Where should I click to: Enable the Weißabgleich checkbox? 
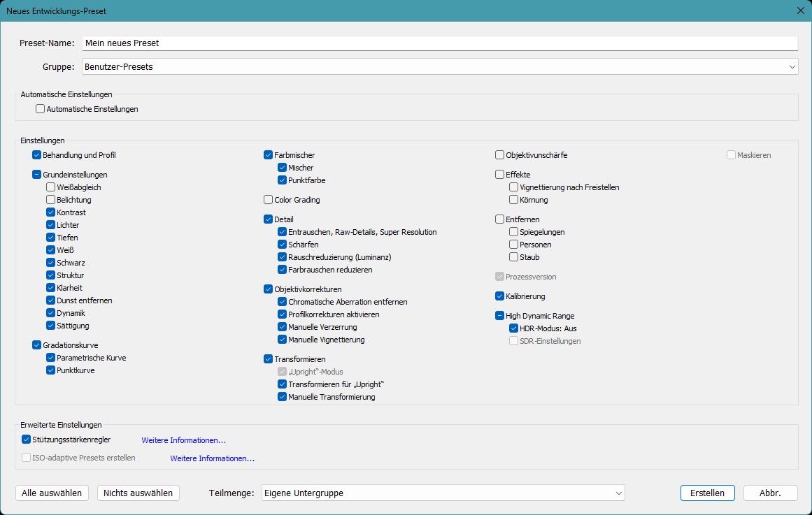pyautogui.click(x=51, y=187)
